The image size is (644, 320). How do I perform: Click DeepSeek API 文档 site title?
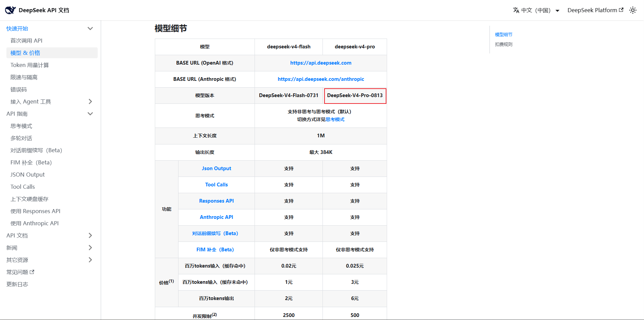44,10
